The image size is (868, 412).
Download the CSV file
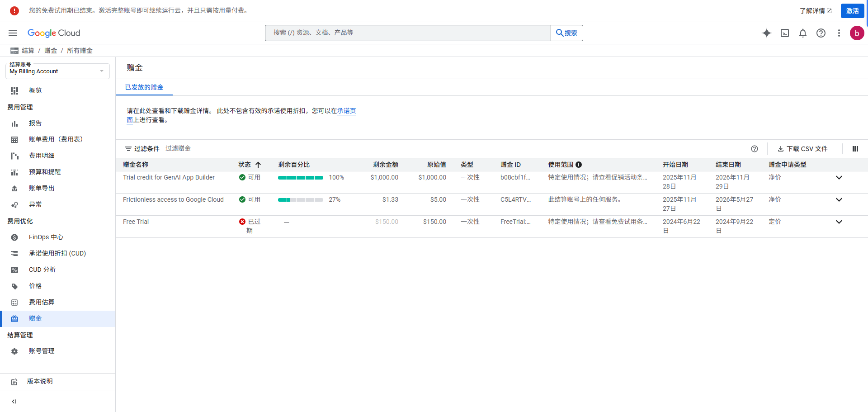click(803, 149)
